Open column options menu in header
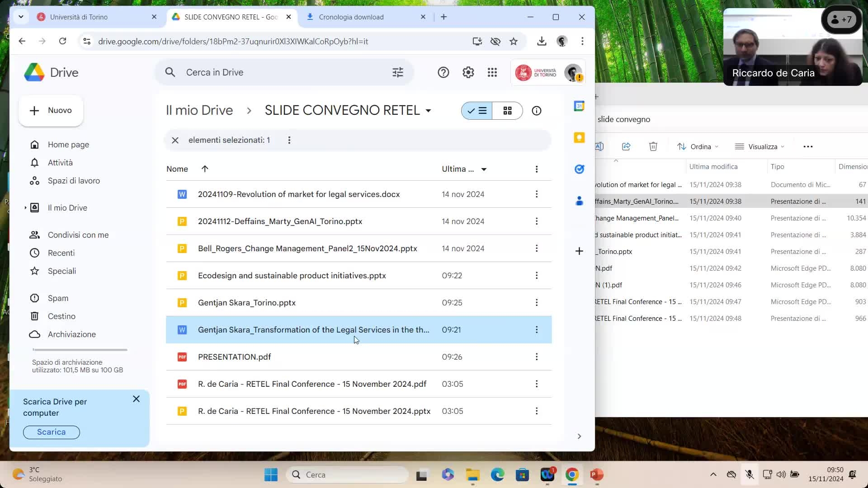The height and width of the screenshot is (488, 868). tap(537, 169)
